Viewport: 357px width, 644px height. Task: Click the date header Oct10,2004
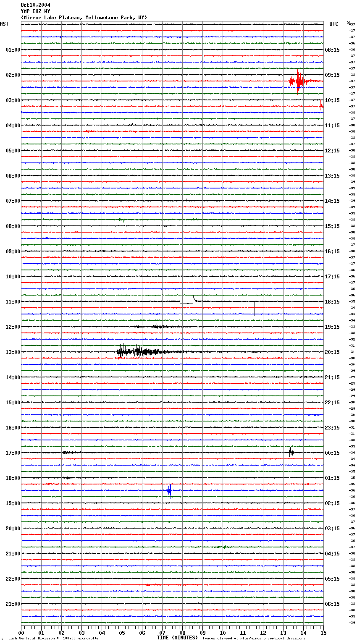(x=35, y=5)
